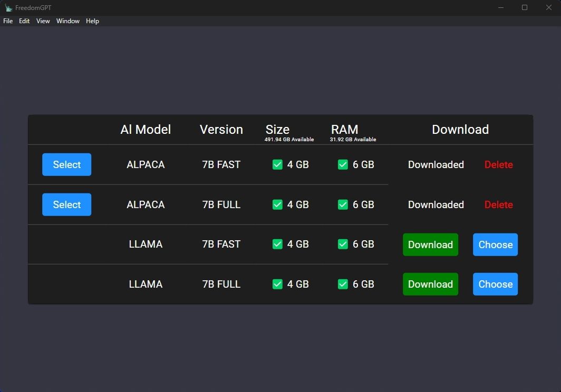Select the ALPACA 7B FULL model
The height and width of the screenshot is (392, 561).
[66, 204]
